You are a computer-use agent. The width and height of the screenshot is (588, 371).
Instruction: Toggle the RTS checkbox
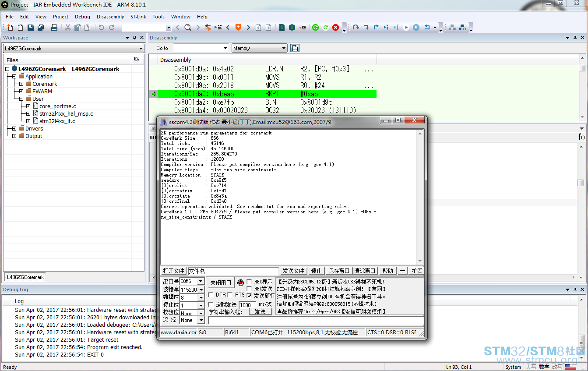tap(230, 295)
